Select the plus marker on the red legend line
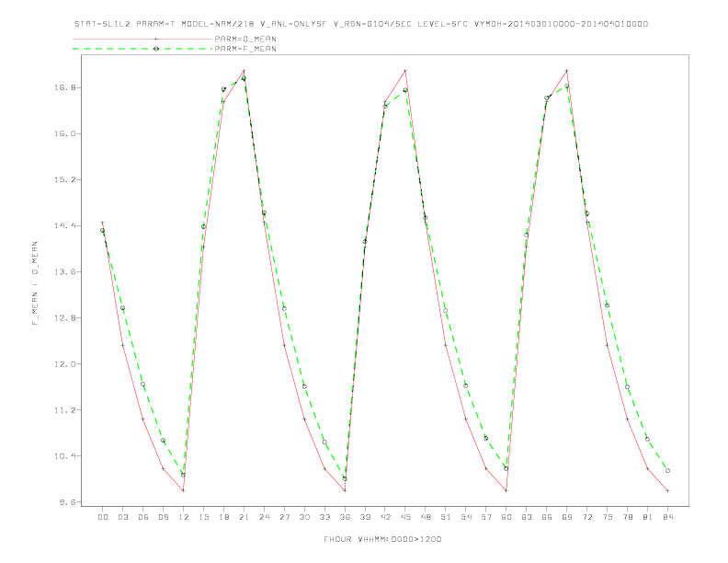The image size is (728, 563). tap(156, 39)
